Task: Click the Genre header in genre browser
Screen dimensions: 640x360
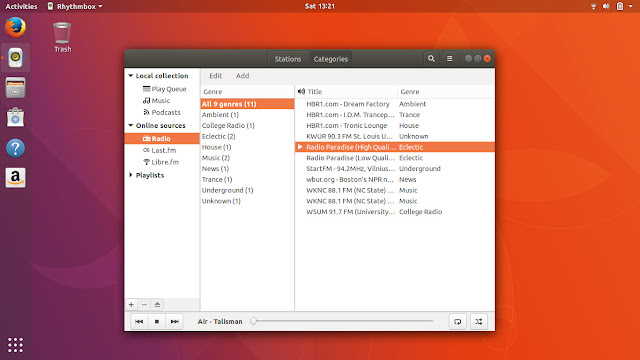Action: 247,92
